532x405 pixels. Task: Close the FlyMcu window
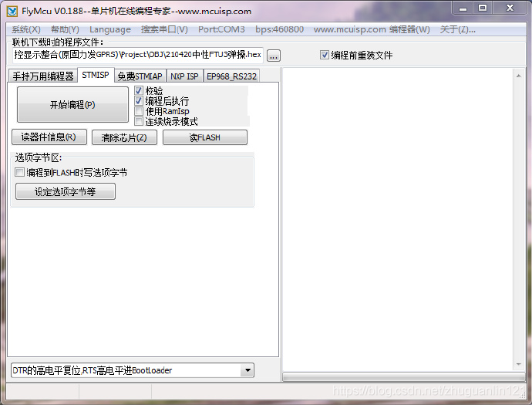510,8
